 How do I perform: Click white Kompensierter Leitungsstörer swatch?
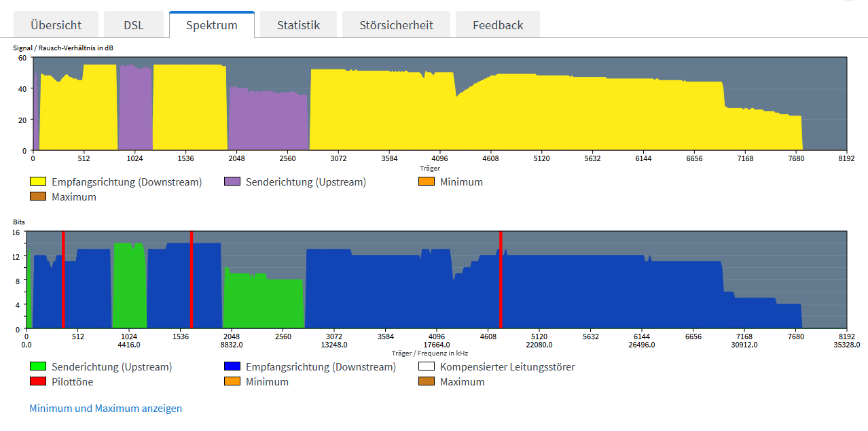427,367
